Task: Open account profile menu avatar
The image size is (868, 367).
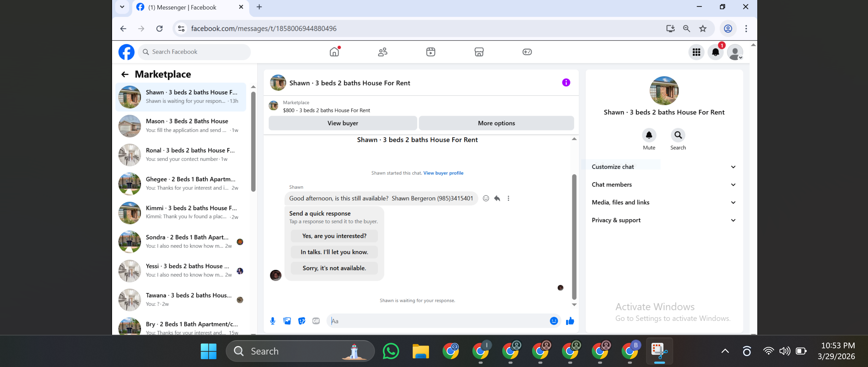Action: [735, 52]
